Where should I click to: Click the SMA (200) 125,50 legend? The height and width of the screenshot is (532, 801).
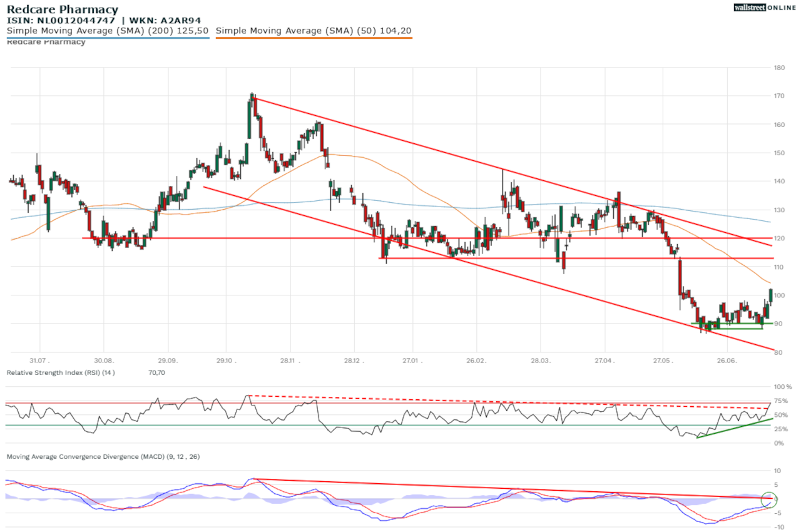coord(108,30)
